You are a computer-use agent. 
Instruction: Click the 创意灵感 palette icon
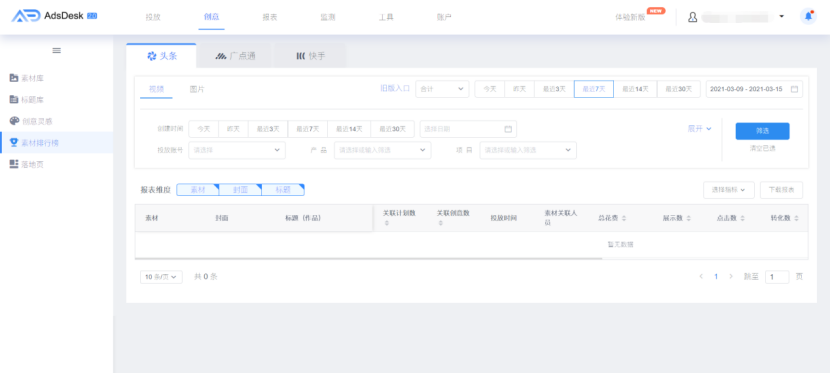pos(14,121)
